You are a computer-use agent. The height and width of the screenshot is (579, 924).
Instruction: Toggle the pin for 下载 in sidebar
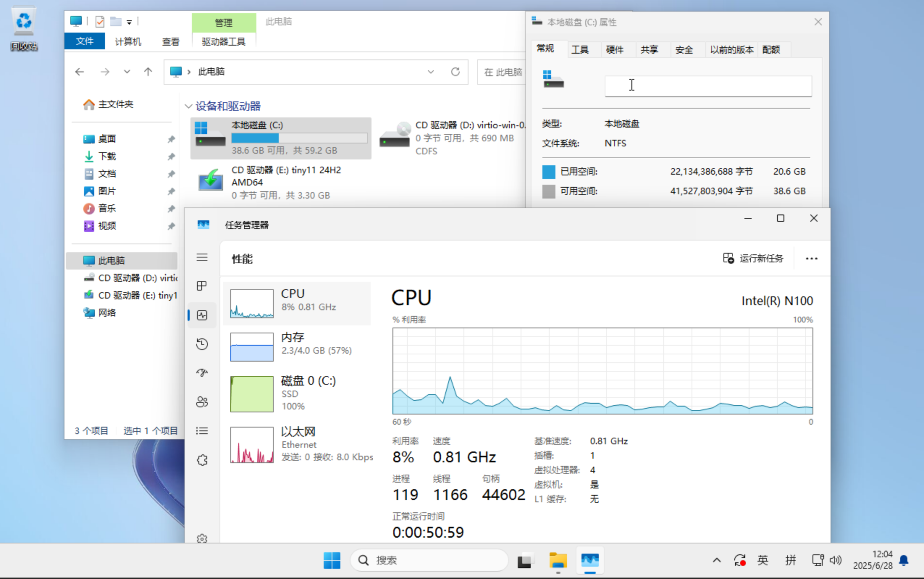pos(171,156)
